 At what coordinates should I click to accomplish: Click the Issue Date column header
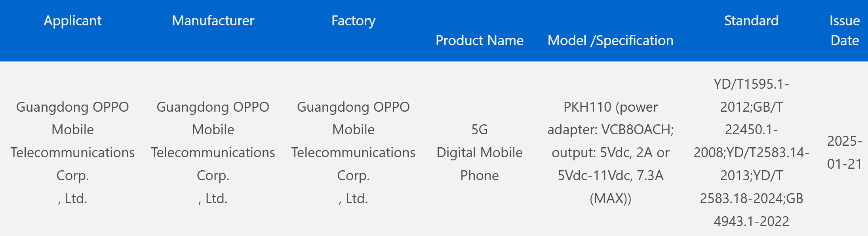[x=844, y=30]
